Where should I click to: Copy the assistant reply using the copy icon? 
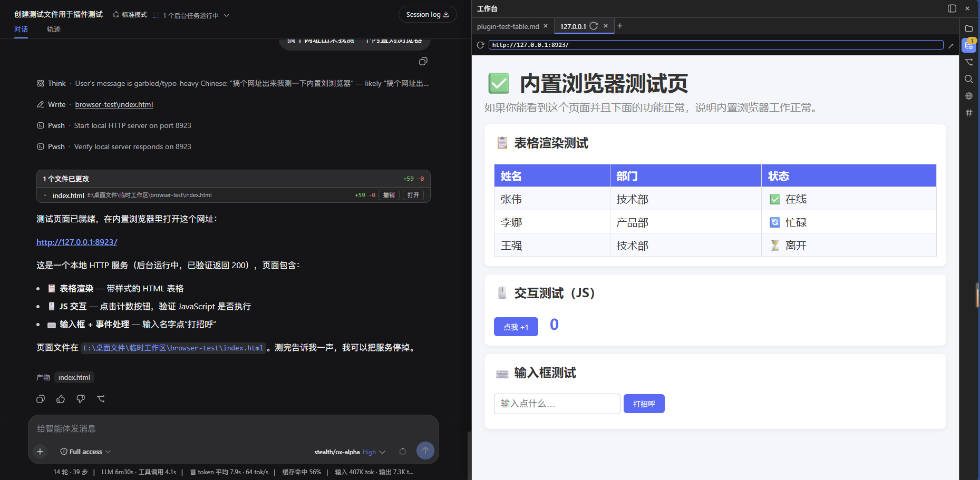coord(41,399)
